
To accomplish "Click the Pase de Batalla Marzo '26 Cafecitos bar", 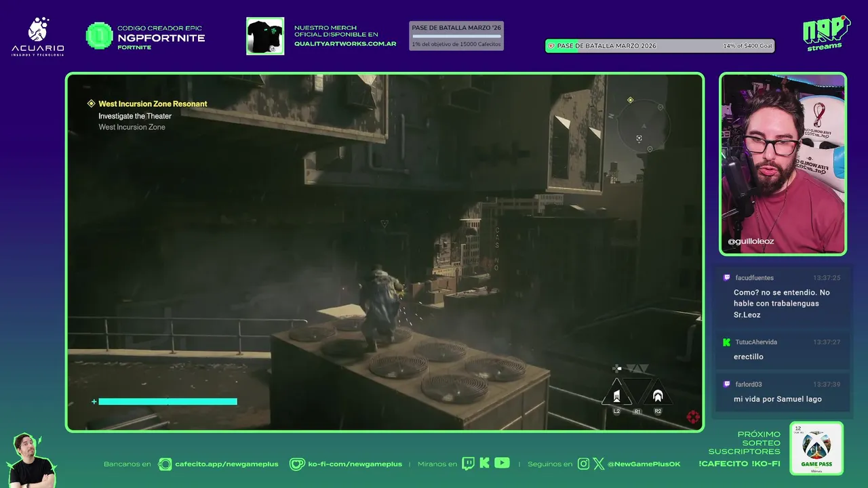I will click(x=456, y=36).
